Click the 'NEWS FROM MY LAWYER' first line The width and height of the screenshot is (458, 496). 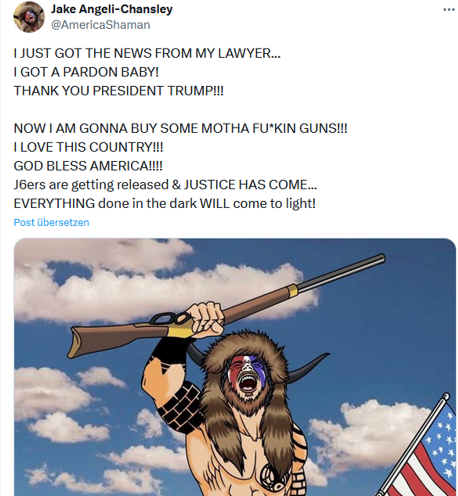147,53
